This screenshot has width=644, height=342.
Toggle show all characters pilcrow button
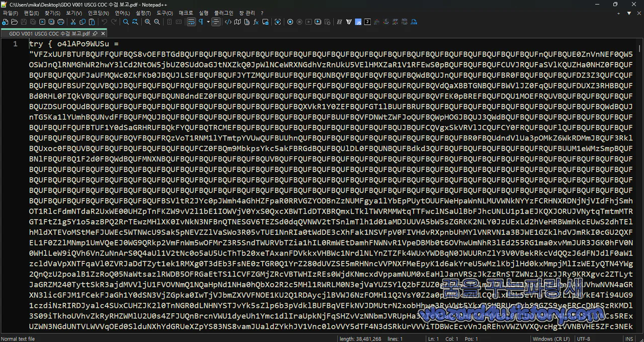pos(201,22)
